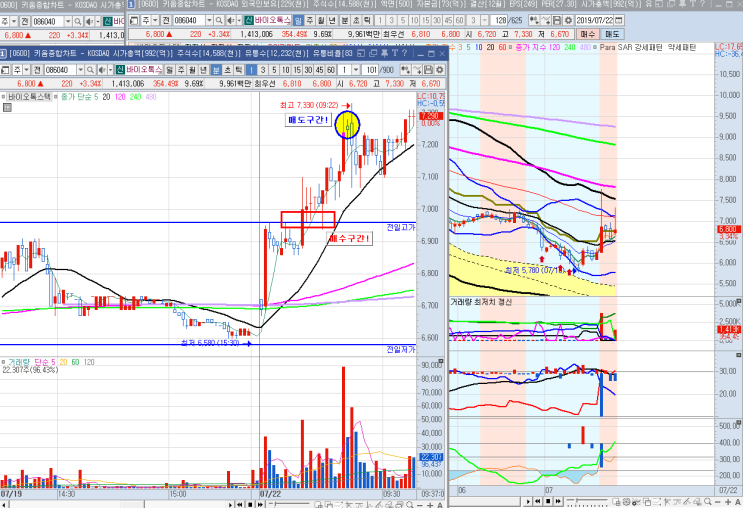Select 60-minute interval button in front chart
This screenshot has height=508, width=743.
click(331, 70)
